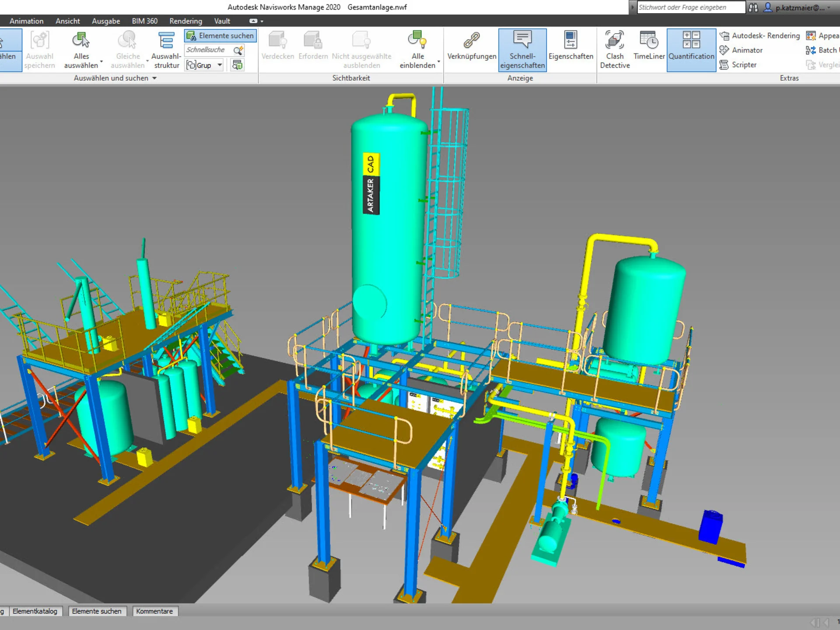
Task: Launch Autodesk Rendering
Action: [x=759, y=36]
